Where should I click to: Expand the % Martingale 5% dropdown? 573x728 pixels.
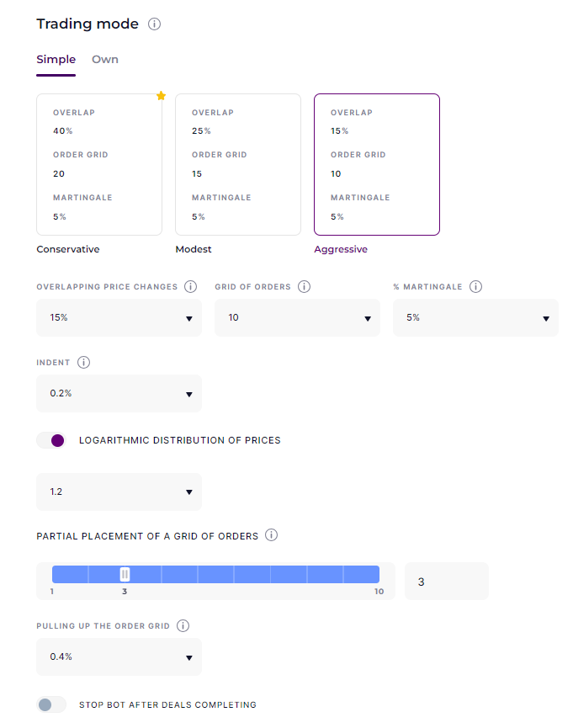(x=475, y=317)
